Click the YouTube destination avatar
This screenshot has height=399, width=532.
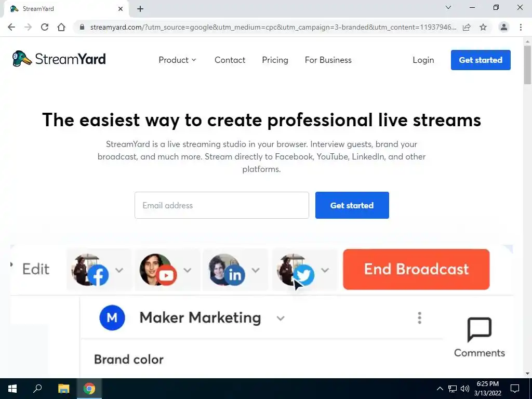pos(158,270)
